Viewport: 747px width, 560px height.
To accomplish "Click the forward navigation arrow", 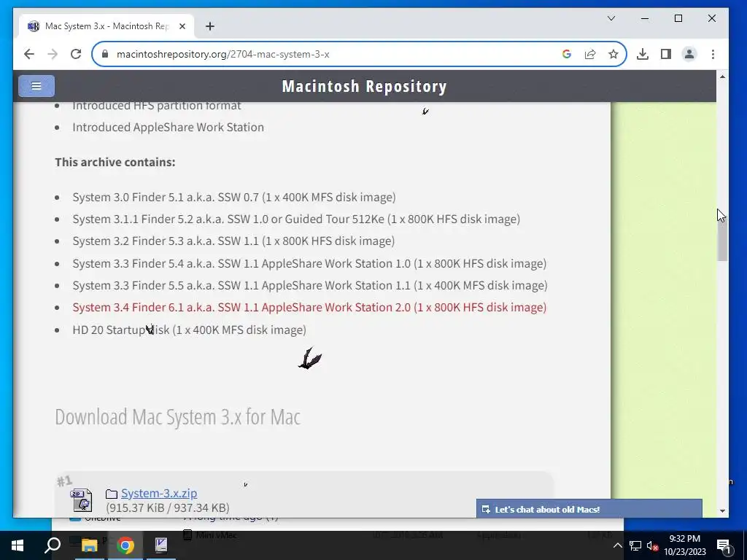I will point(53,54).
